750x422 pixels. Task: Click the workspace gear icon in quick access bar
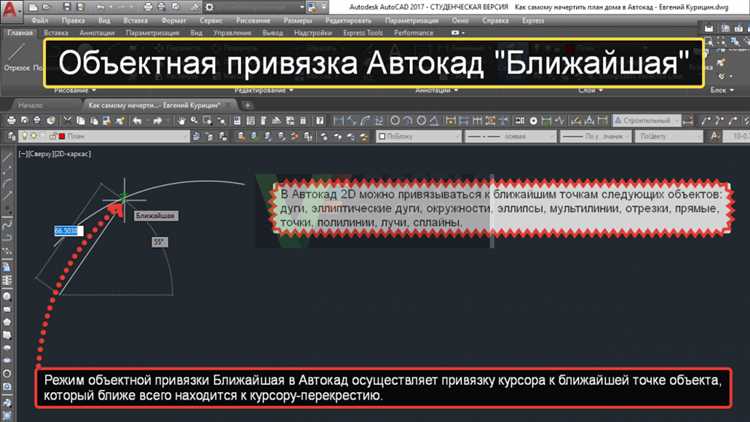pos(209,7)
